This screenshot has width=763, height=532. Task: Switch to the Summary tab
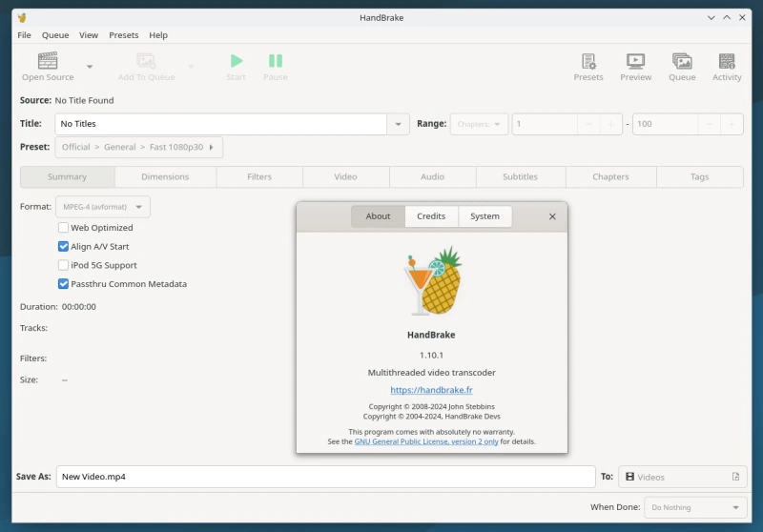[x=67, y=176]
